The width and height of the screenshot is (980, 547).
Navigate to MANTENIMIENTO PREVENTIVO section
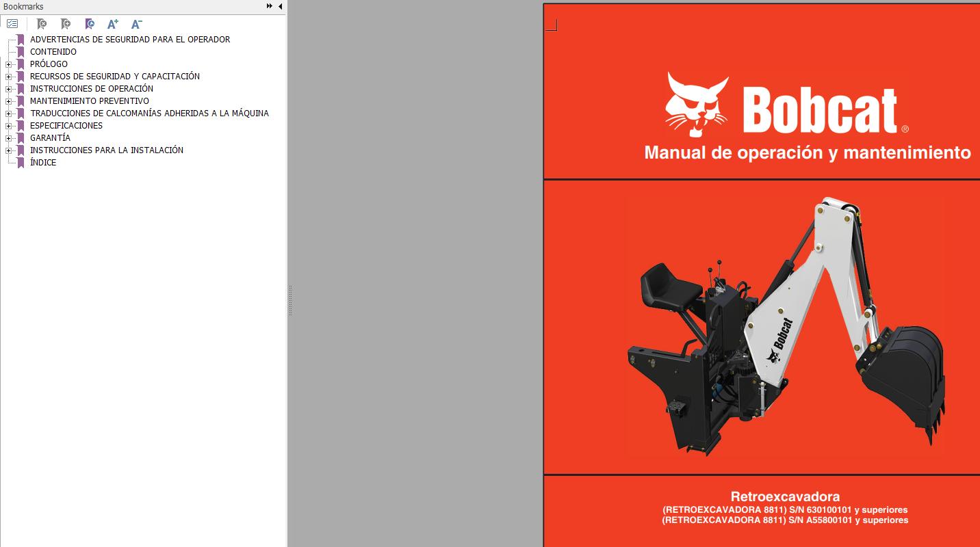[89, 101]
